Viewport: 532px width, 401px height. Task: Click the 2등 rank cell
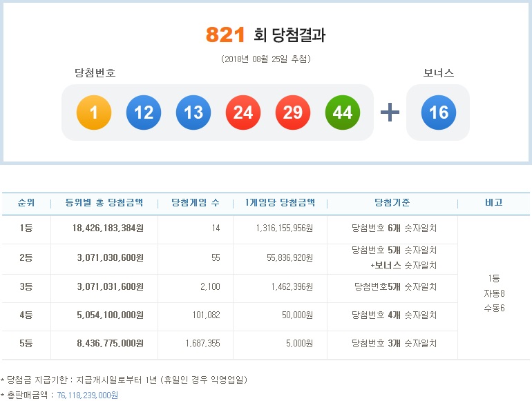tap(26, 257)
